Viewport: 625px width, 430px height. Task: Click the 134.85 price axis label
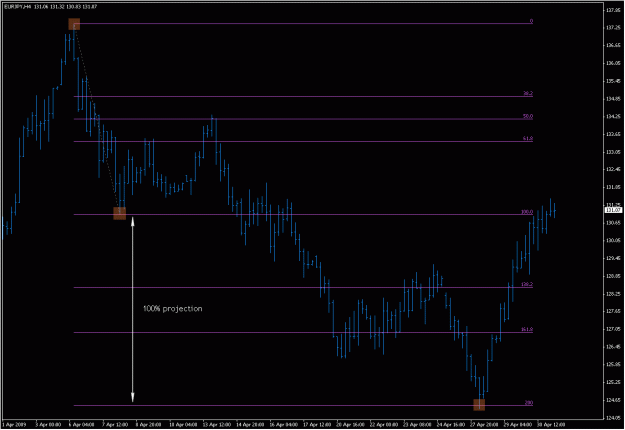(613, 98)
